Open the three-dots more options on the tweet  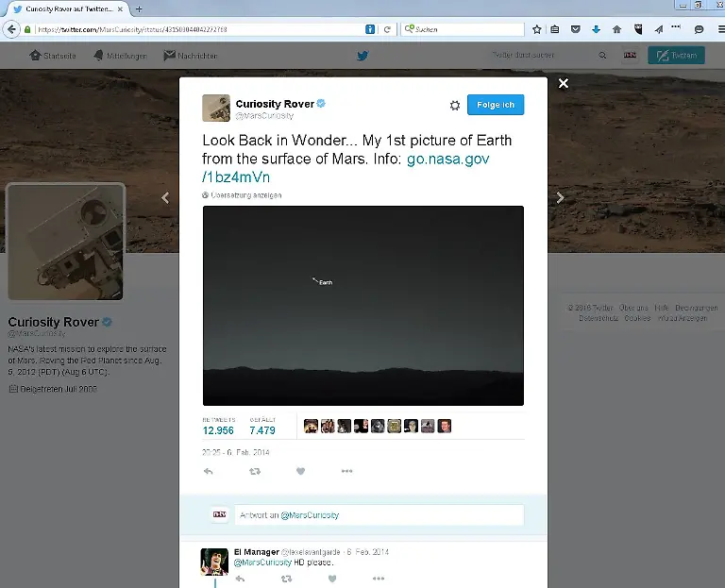pos(346,471)
